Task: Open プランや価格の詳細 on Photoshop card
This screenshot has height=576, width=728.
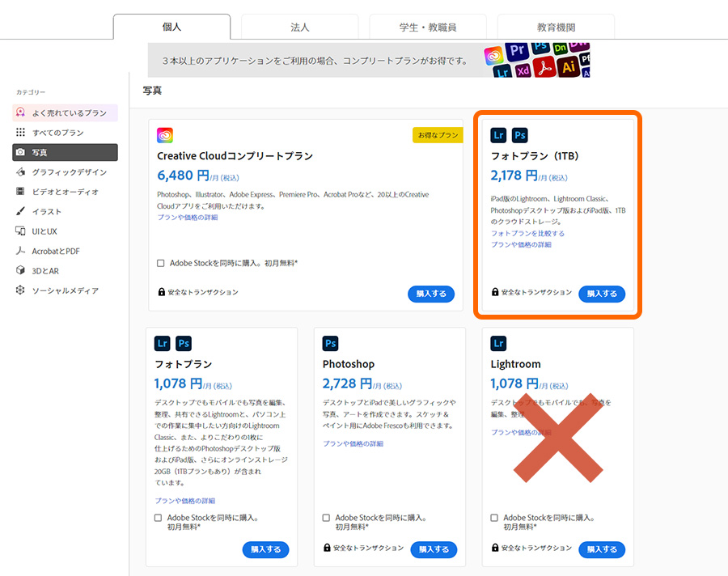Action: [x=353, y=443]
